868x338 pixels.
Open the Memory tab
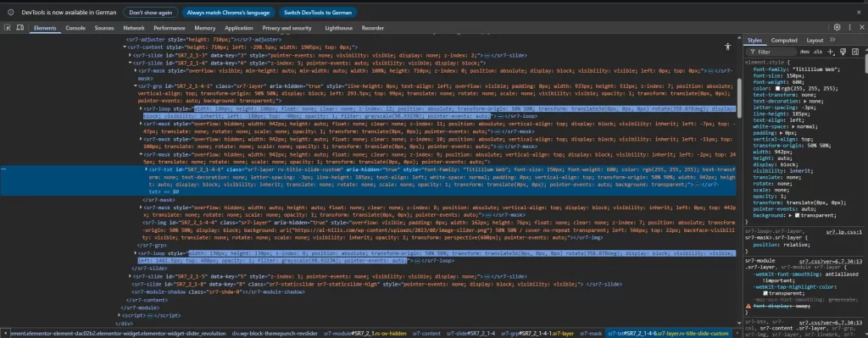(205, 28)
